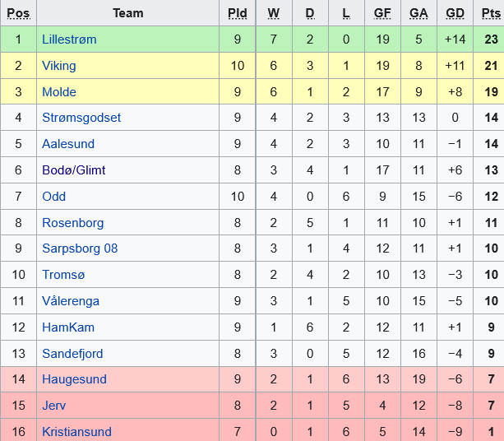Viewport: 504px width, 441px height.
Task: Open the Molde club page
Action: pyautogui.click(x=59, y=91)
